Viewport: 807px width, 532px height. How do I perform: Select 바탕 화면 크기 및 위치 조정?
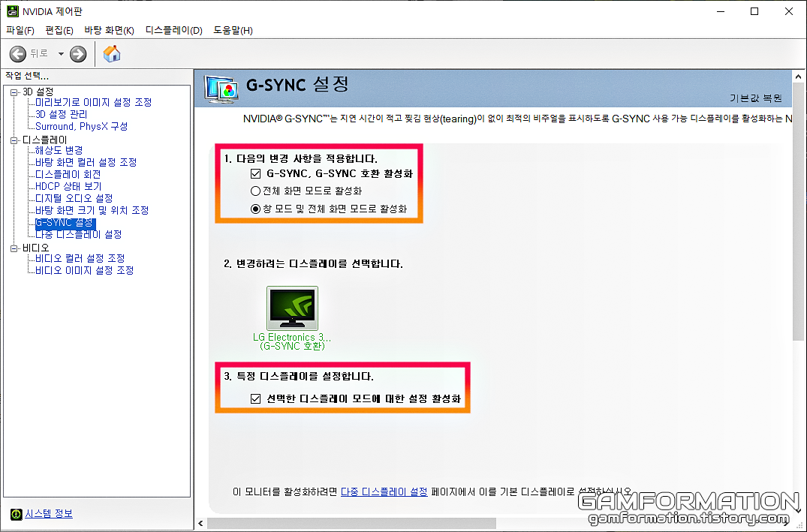pyautogui.click(x=92, y=210)
